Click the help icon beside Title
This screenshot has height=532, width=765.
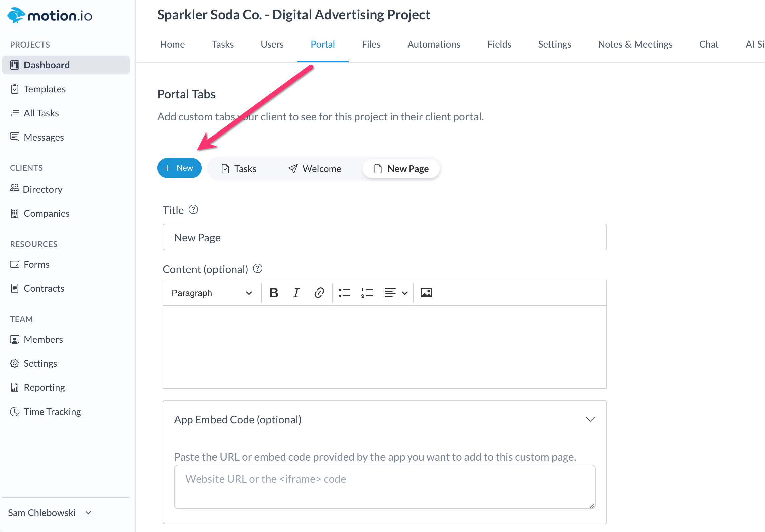(x=193, y=210)
